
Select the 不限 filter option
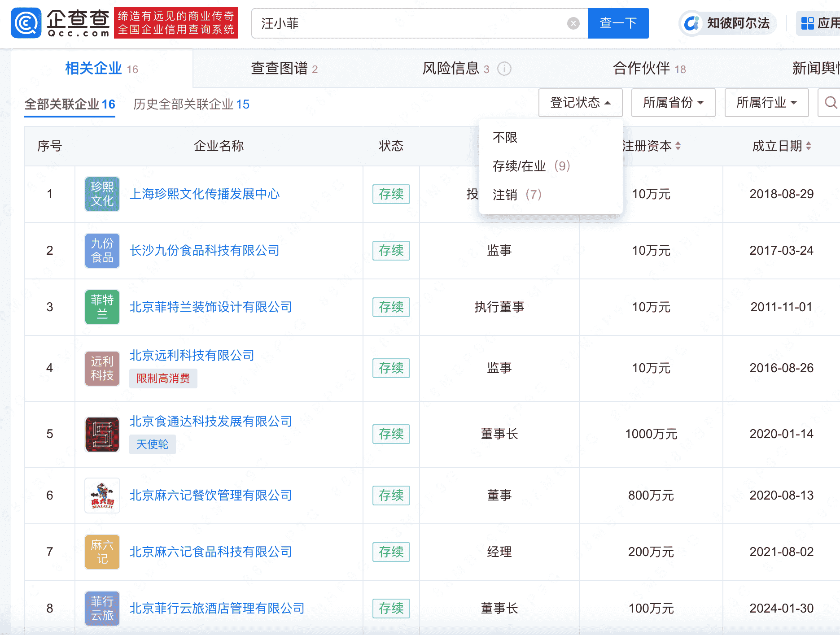pos(504,137)
